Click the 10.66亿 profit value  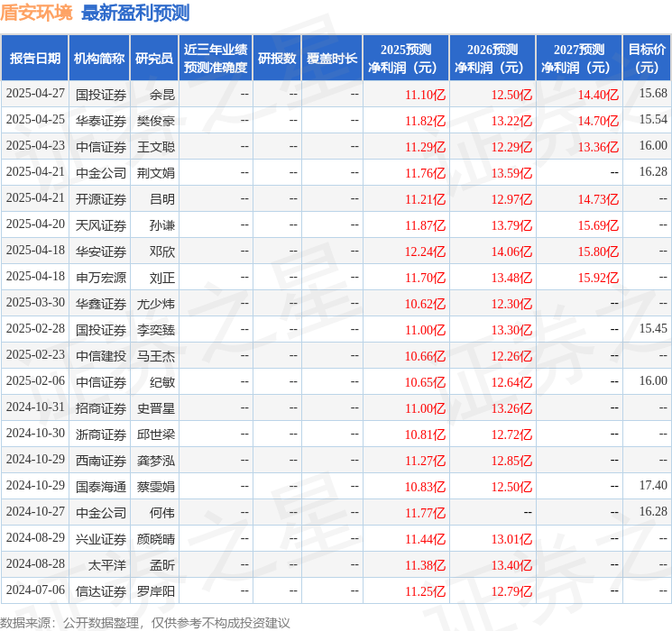click(425, 356)
